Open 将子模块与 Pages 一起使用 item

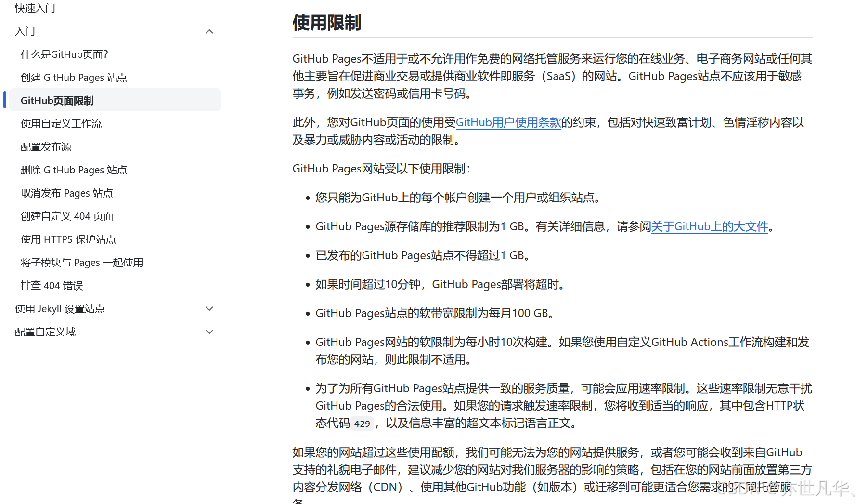(82, 263)
